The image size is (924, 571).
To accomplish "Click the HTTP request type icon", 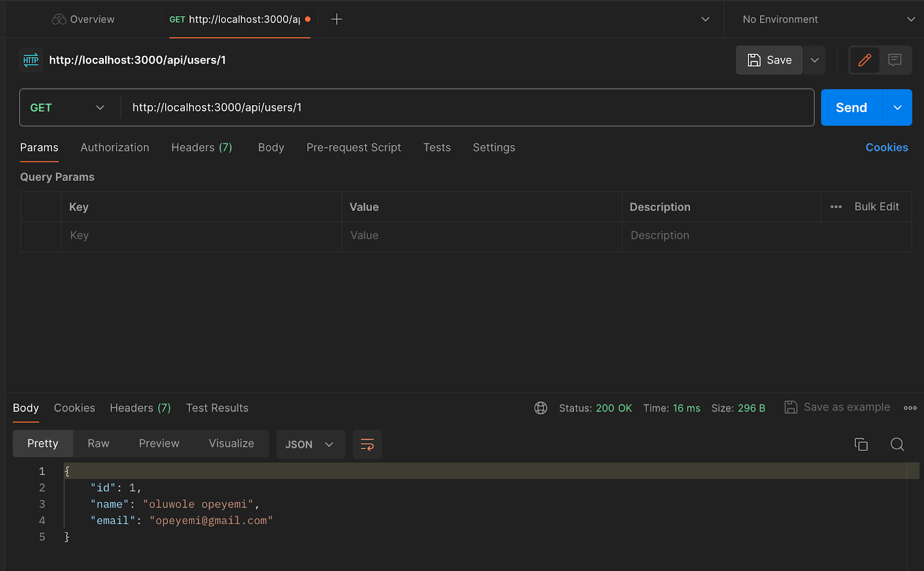I will (31, 60).
